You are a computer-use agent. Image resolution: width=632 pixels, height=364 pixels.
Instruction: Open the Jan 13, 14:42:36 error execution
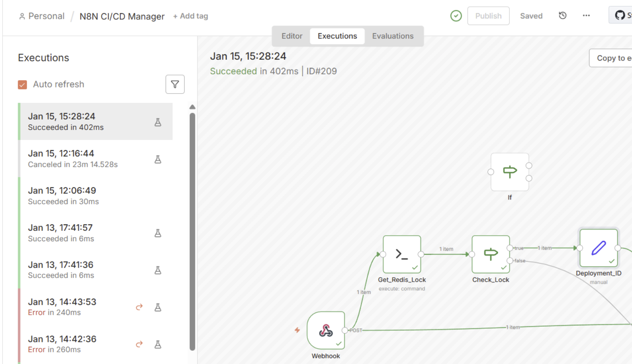[96, 344]
